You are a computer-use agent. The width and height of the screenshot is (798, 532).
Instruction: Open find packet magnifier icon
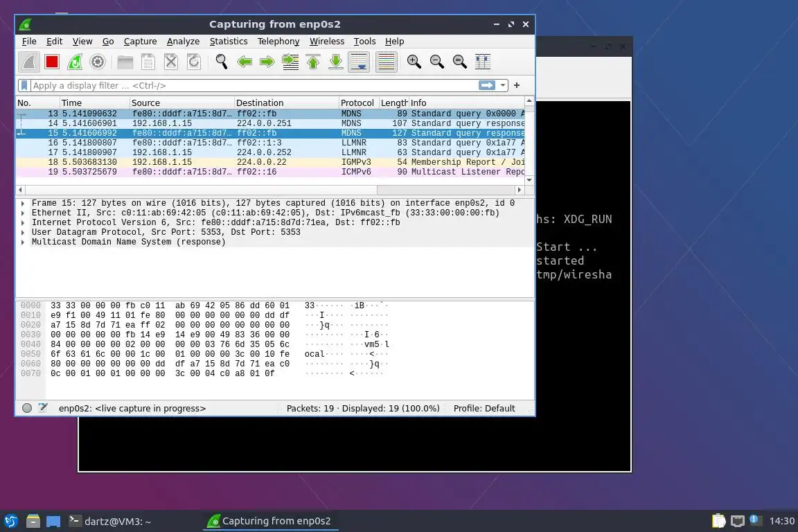(x=222, y=62)
